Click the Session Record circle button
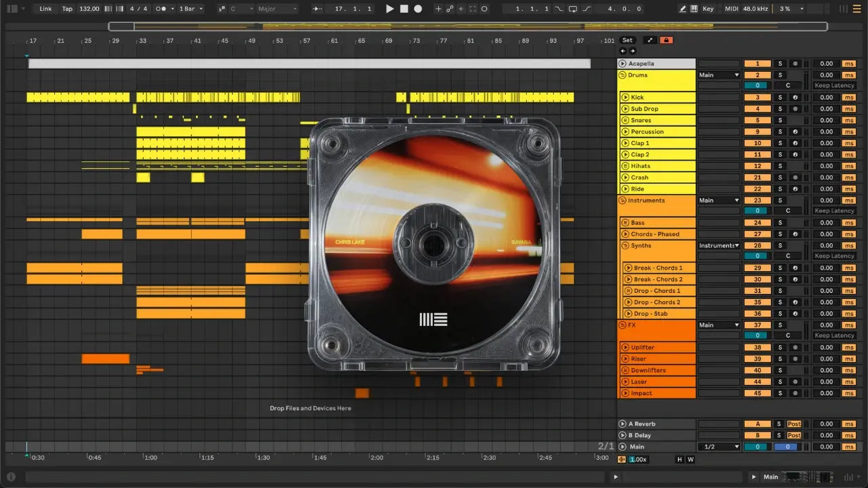The width and height of the screenshot is (868, 488). coord(486,9)
